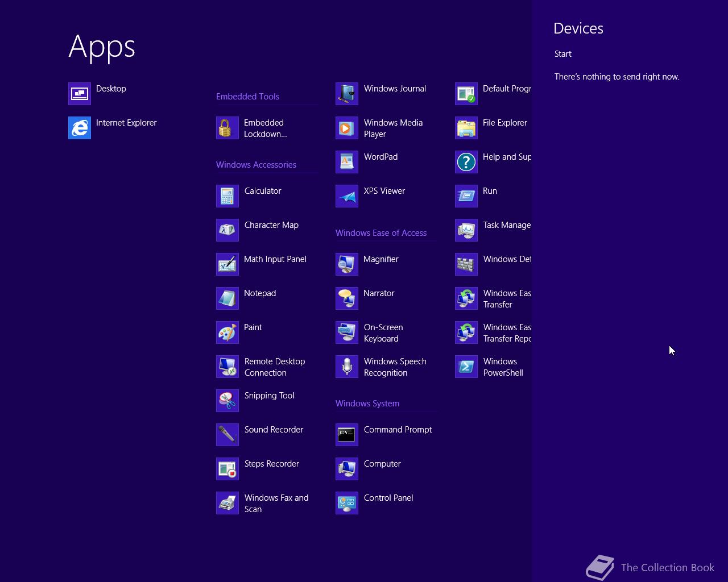Viewport: 728px width, 582px height.
Task: Click the XPS Viewer text label
Action: pos(384,191)
